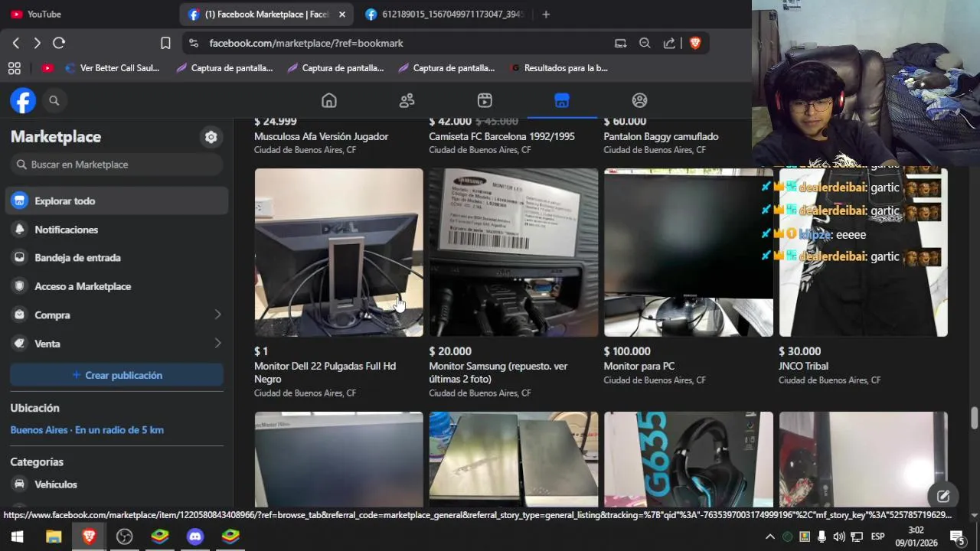Switch to the 612189015 image tab

pyautogui.click(x=445, y=14)
